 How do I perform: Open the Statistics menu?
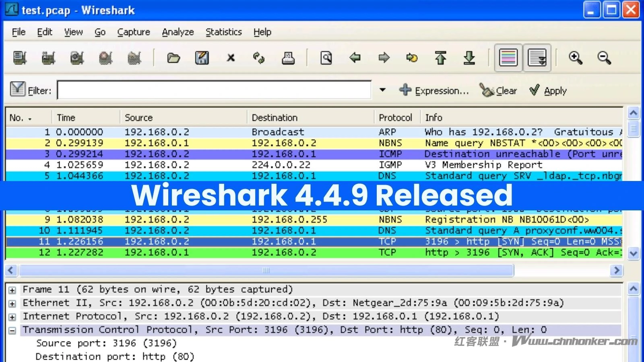(224, 32)
